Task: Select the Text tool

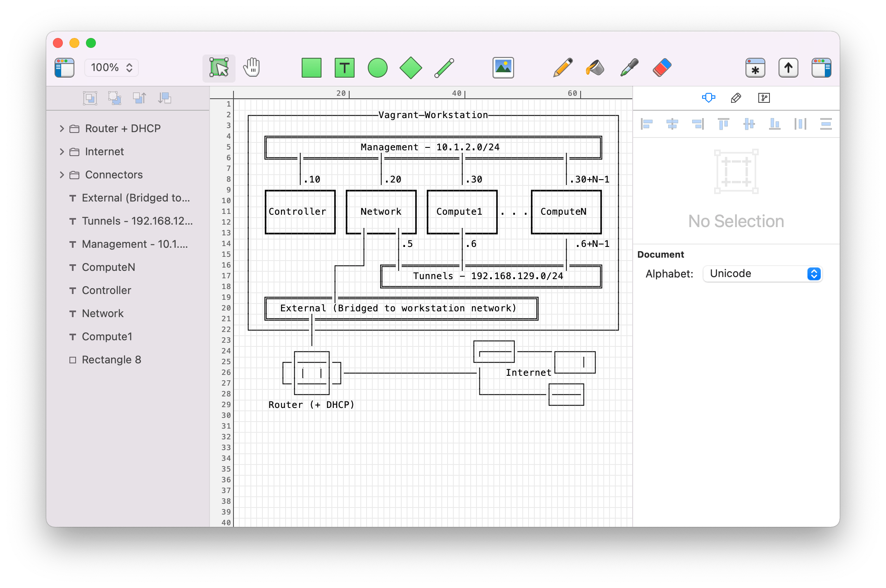Action: [344, 68]
